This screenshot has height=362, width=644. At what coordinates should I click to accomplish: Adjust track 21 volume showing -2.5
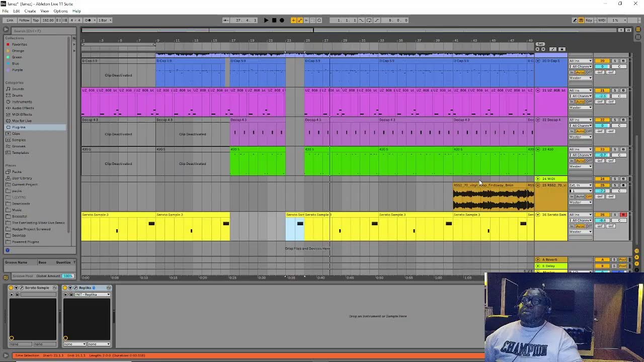(602, 96)
